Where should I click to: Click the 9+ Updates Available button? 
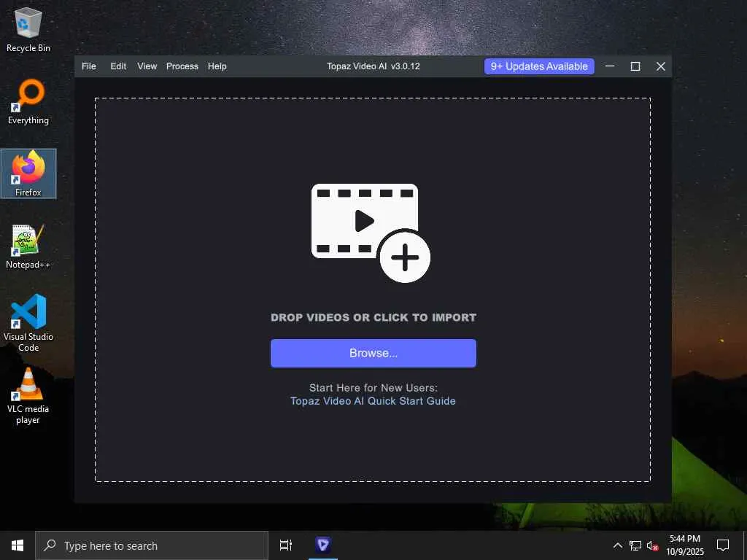coord(539,66)
